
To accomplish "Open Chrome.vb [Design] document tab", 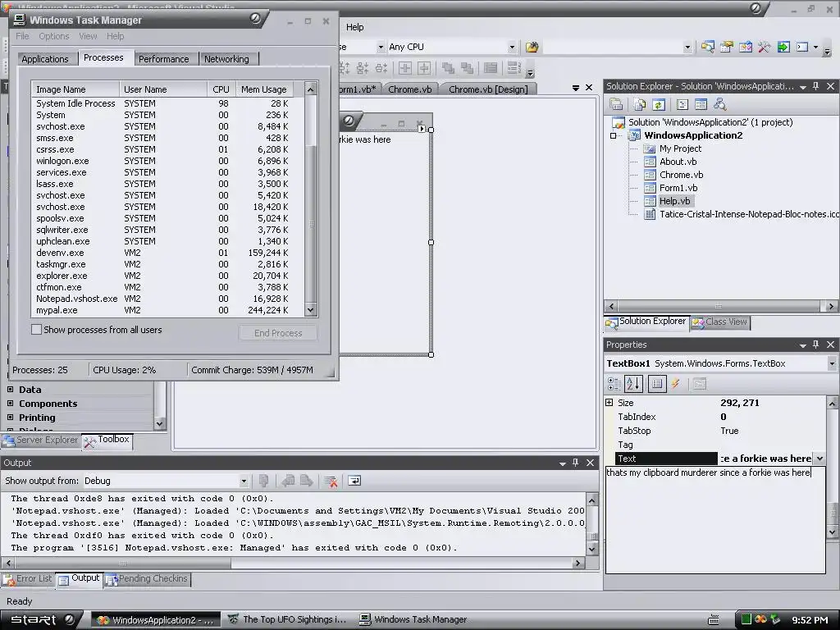I will [x=488, y=89].
